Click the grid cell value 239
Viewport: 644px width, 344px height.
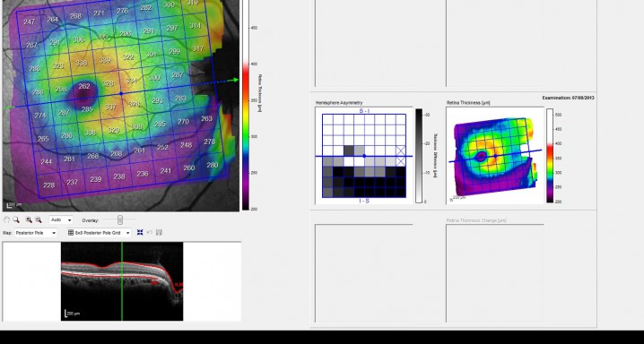96,179
